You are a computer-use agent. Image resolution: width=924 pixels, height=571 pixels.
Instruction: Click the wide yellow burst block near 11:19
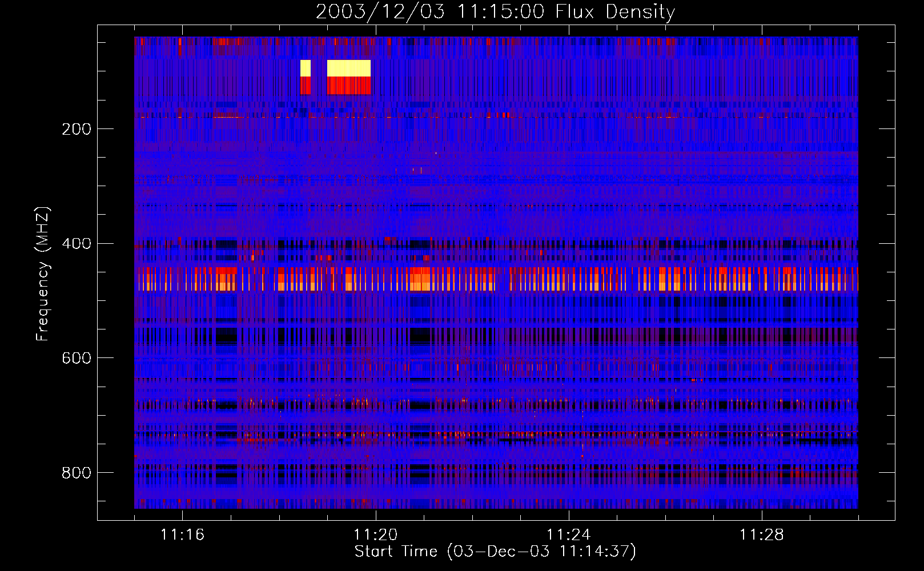tap(349, 68)
